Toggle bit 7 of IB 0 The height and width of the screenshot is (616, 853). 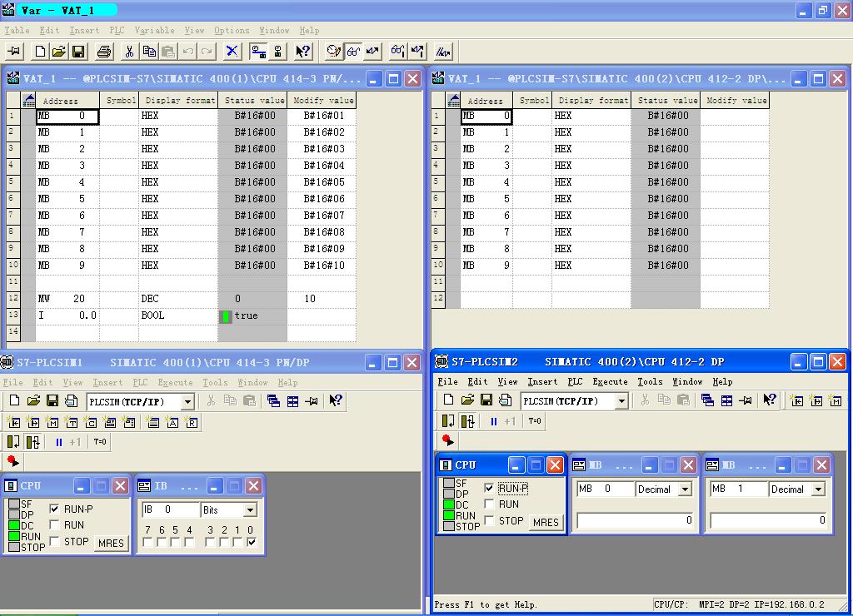(x=147, y=542)
